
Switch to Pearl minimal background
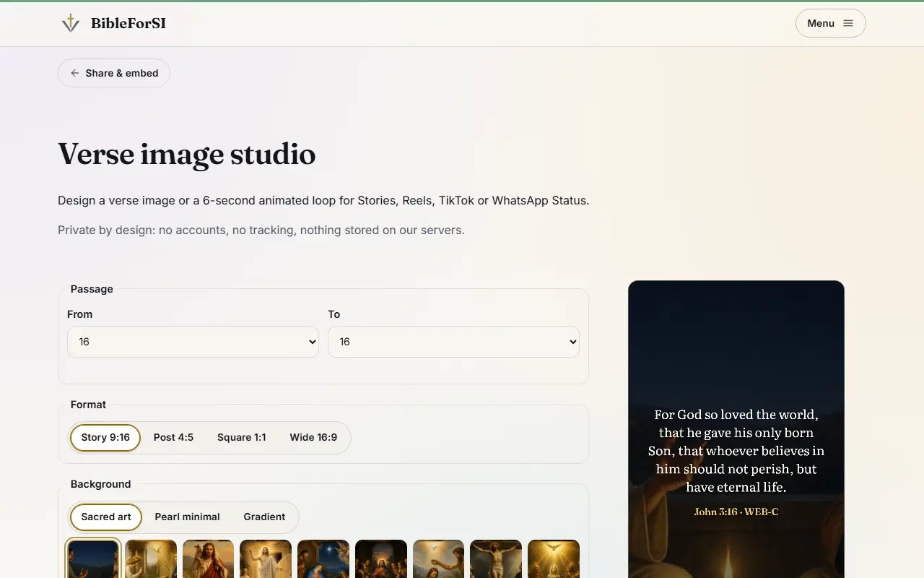(x=187, y=517)
